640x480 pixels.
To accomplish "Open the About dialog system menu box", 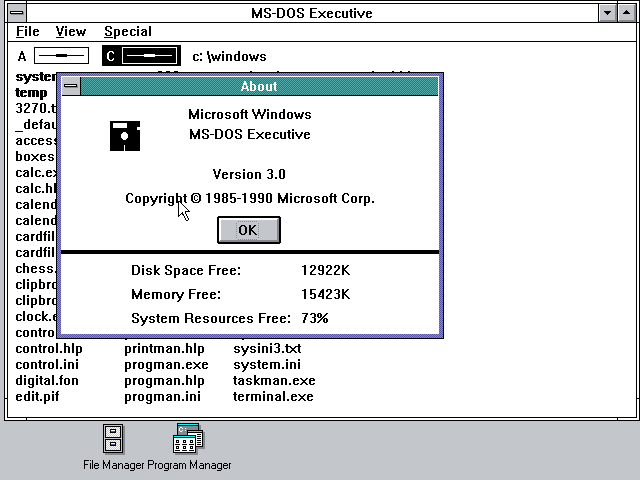I will 71,86.
